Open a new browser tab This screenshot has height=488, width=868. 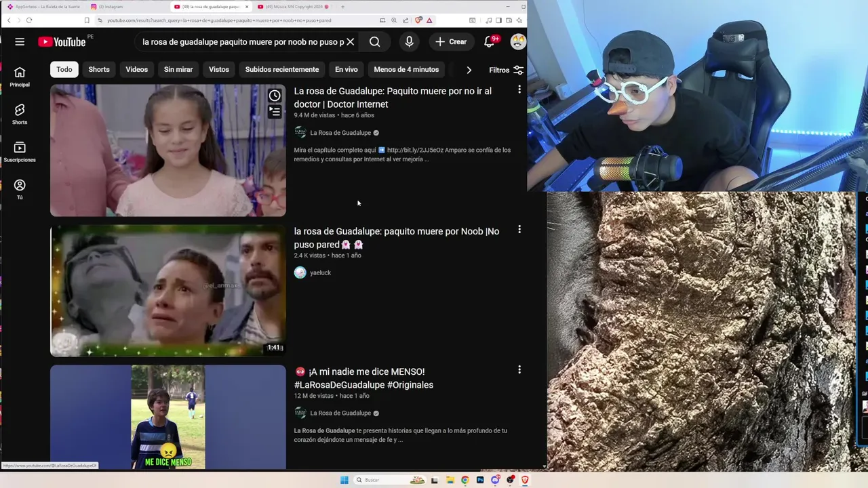(x=342, y=7)
